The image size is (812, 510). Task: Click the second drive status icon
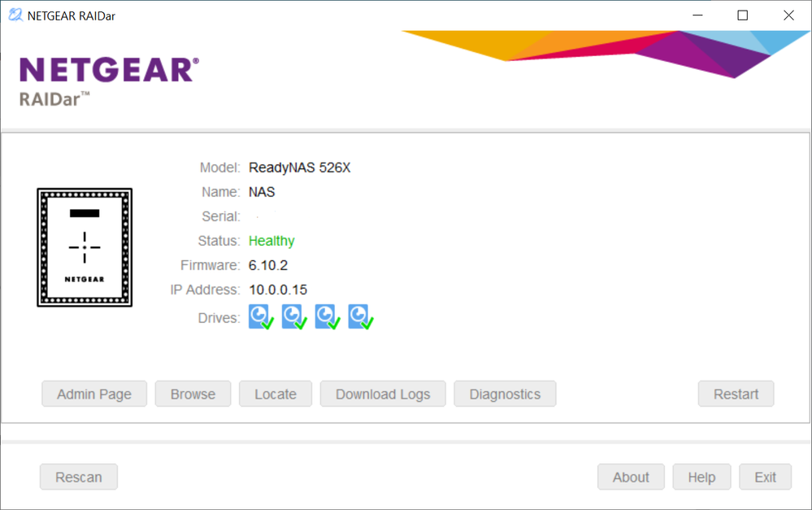(293, 316)
